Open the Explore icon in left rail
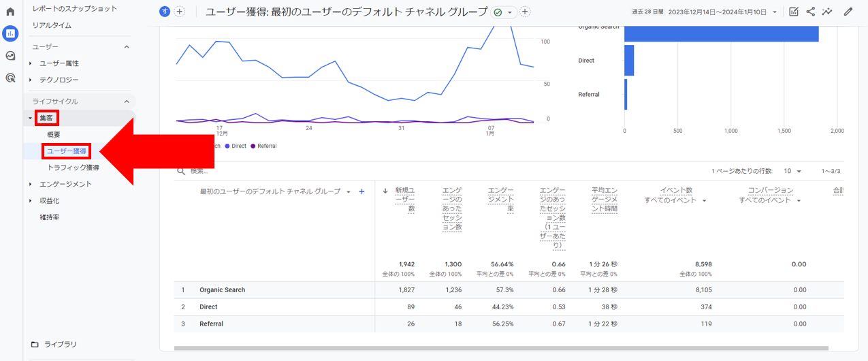Viewport: 868px width, 361px height. click(10, 56)
